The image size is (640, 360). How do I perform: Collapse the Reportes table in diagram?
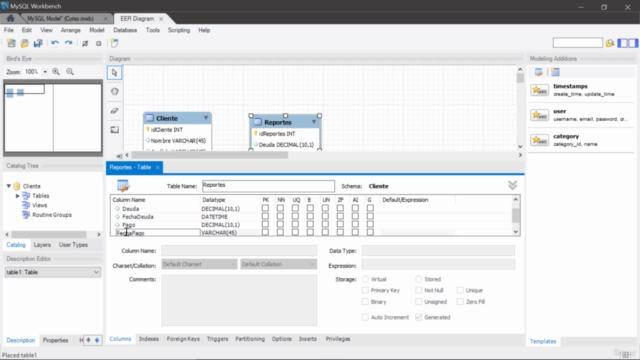click(x=313, y=122)
